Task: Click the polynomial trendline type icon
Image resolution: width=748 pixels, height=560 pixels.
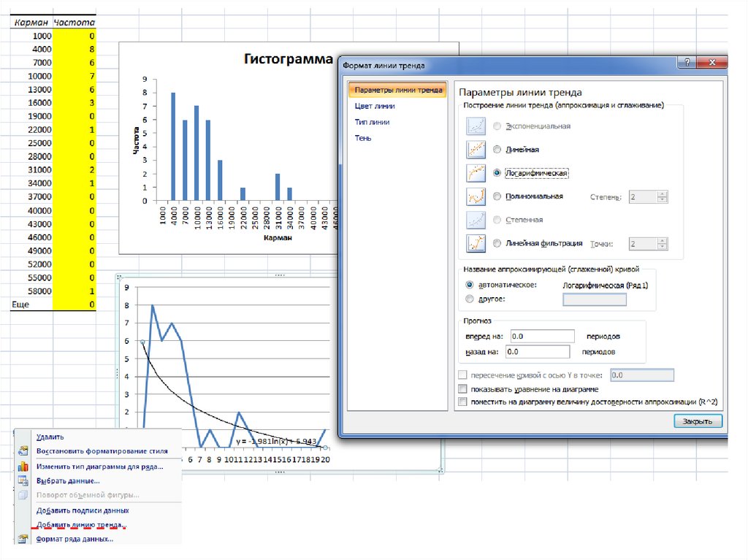Action: [x=476, y=196]
